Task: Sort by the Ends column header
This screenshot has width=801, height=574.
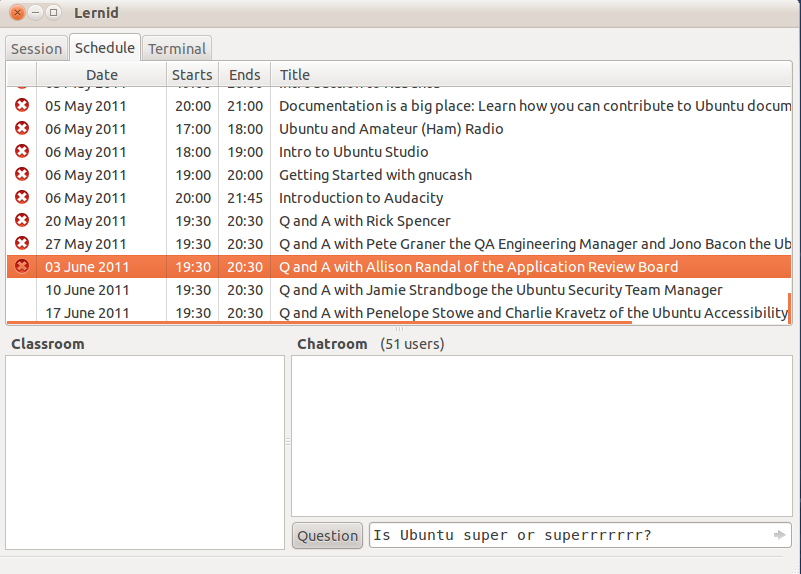Action: tap(245, 75)
